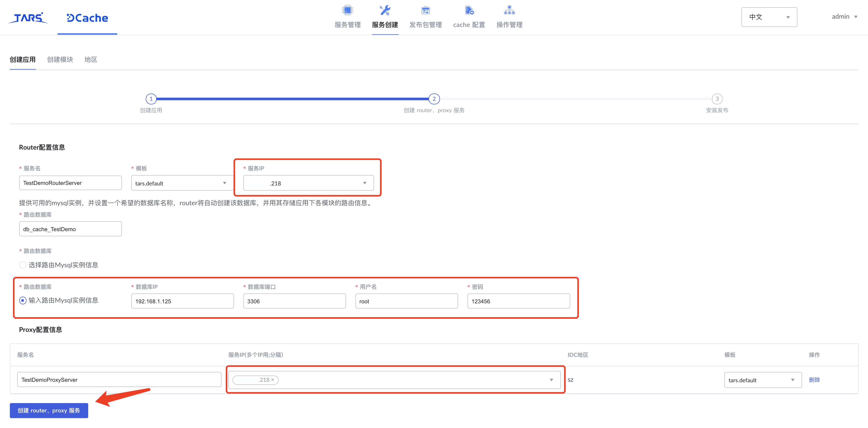The image size is (868, 428).
Task: Remove the .218 IP tag
Action: coord(273,380)
